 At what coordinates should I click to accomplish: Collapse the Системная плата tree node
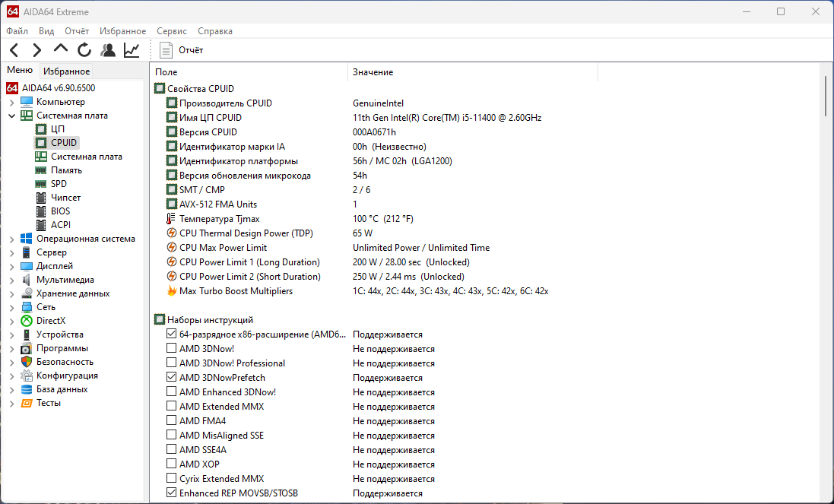coord(12,116)
